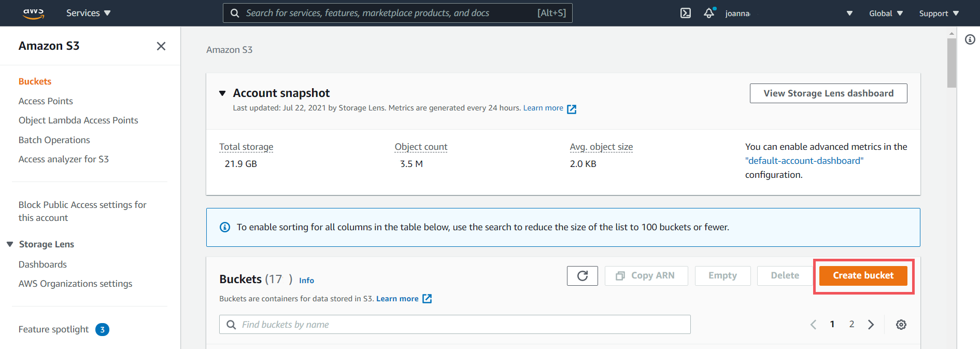Click the Find buckets by name field
The height and width of the screenshot is (349, 980).
pos(455,325)
